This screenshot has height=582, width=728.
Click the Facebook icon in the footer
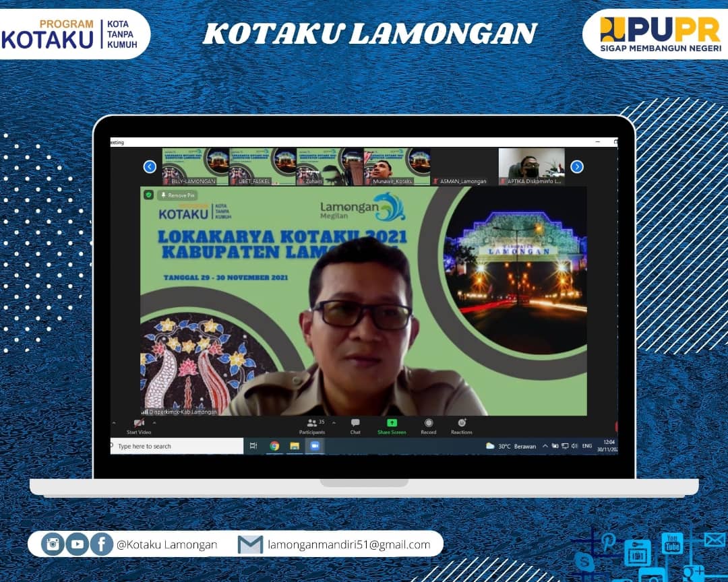pos(101,544)
